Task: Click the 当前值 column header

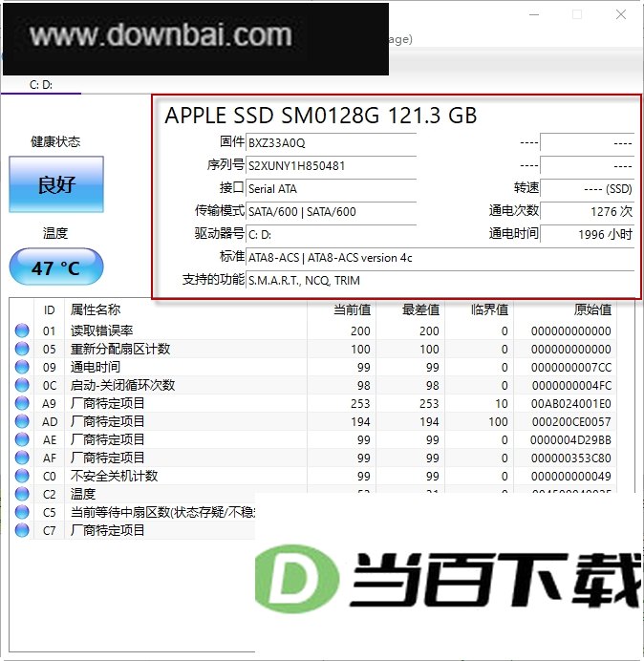Action: pos(342,309)
